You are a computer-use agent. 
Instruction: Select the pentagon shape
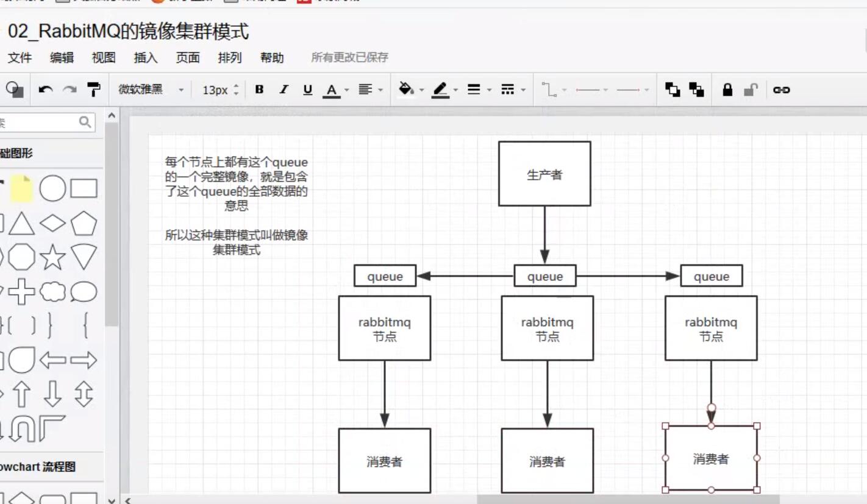click(84, 224)
